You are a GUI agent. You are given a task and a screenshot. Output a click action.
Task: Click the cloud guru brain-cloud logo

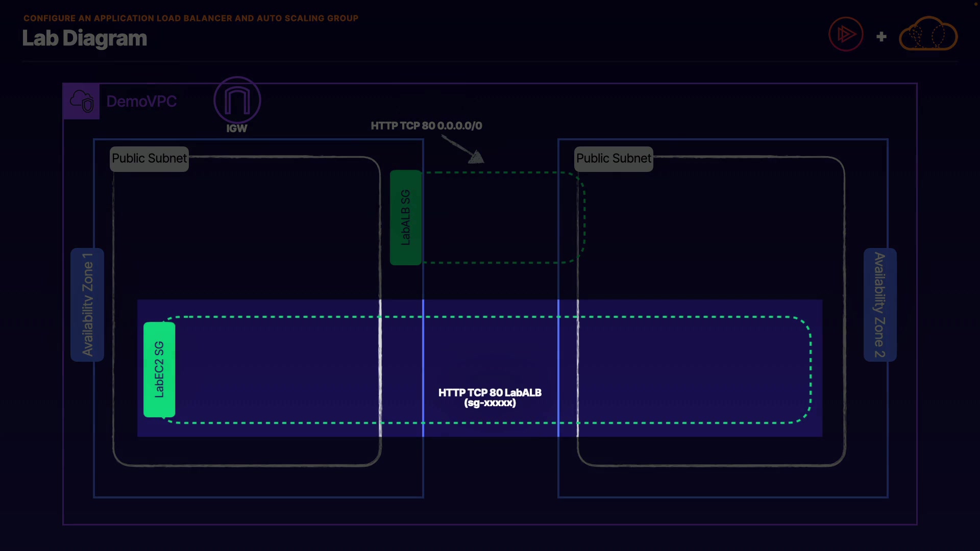[927, 35]
